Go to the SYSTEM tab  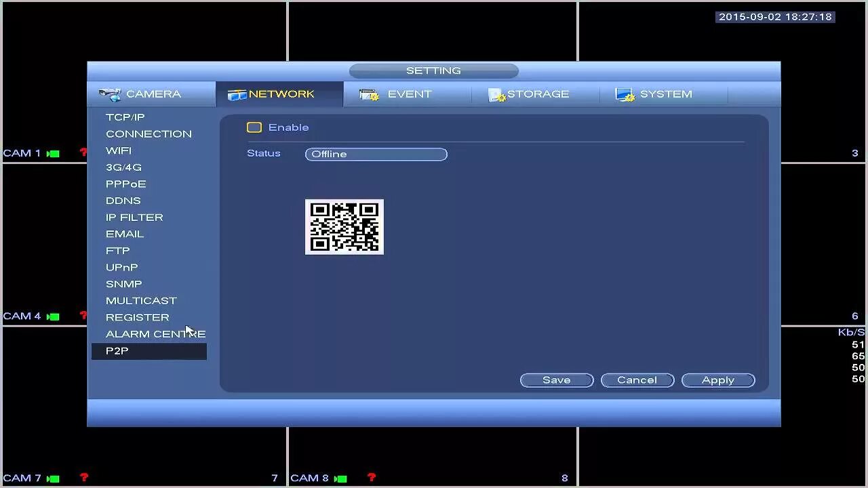click(663, 94)
